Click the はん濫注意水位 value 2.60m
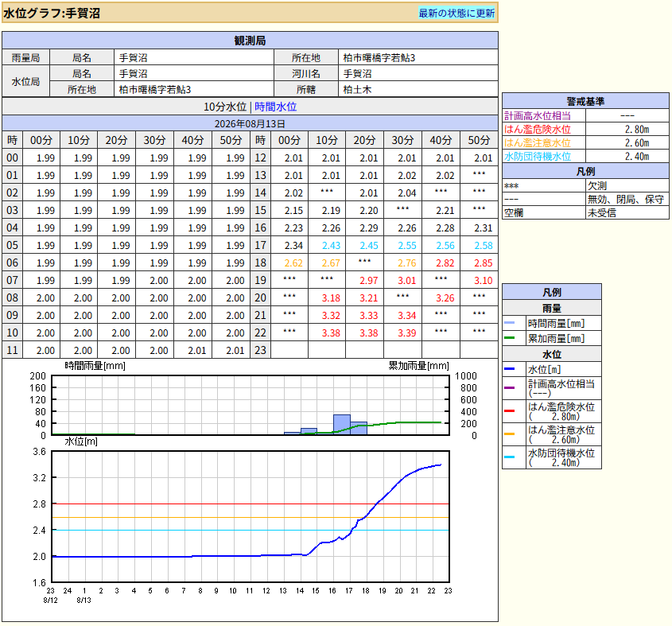The image size is (672, 626). [x=637, y=143]
